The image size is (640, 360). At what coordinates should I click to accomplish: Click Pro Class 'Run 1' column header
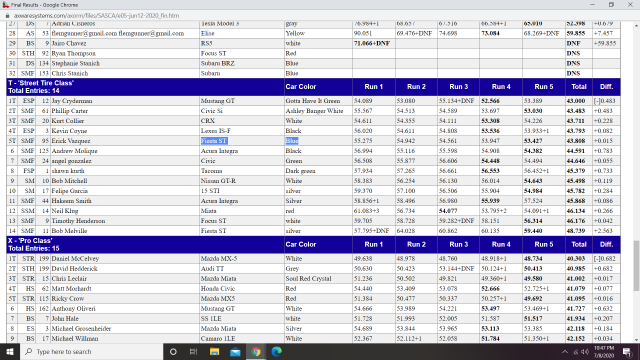tap(373, 244)
